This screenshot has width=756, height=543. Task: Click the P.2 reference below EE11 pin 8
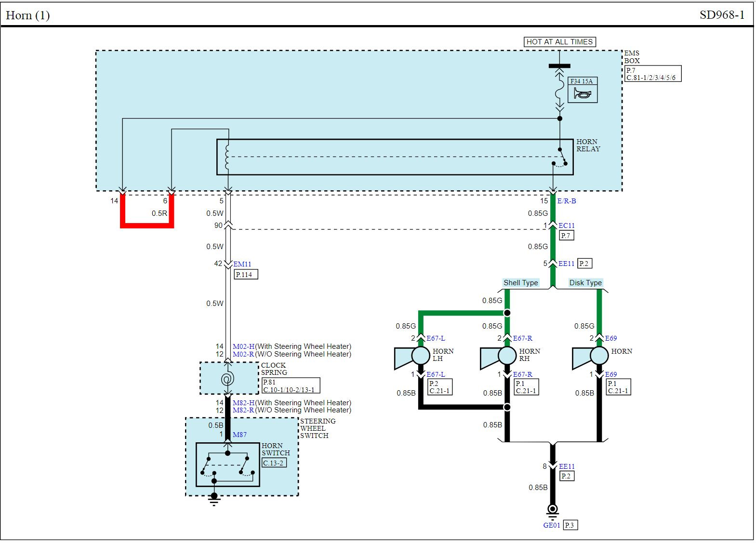point(567,476)
